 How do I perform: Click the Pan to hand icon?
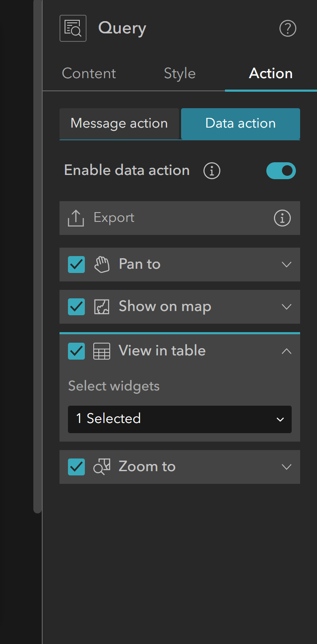click(102, 265)
